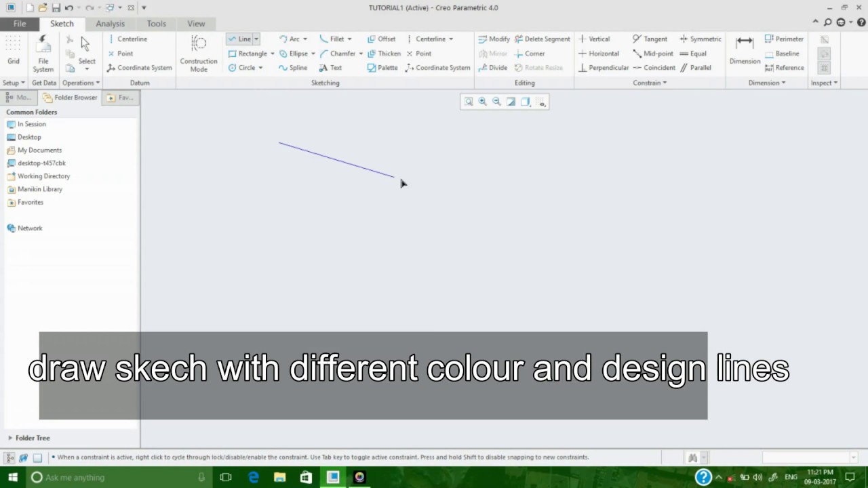Screen dimensions: 868x488
Task: Expand the Fillet type dropdown
Action: tap(349, 39)
